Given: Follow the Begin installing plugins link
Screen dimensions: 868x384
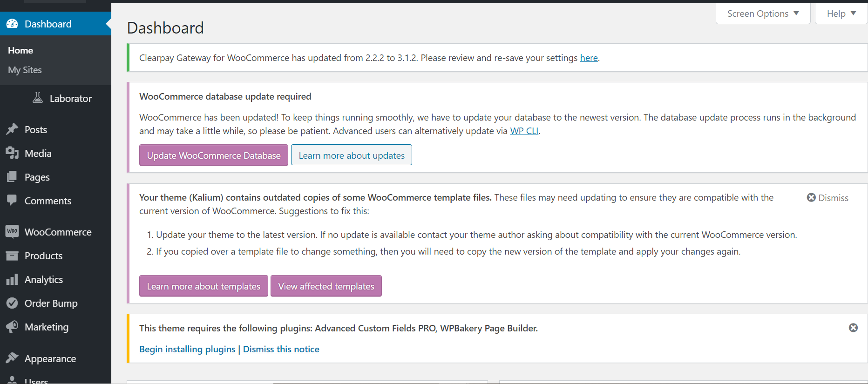Looking at the screenshot, I should point(187,349).
